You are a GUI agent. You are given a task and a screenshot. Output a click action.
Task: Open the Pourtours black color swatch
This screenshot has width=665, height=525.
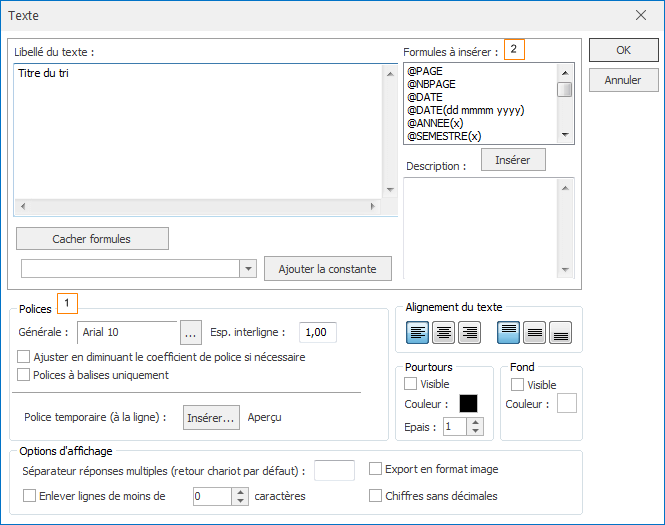[x=468, y=404]
